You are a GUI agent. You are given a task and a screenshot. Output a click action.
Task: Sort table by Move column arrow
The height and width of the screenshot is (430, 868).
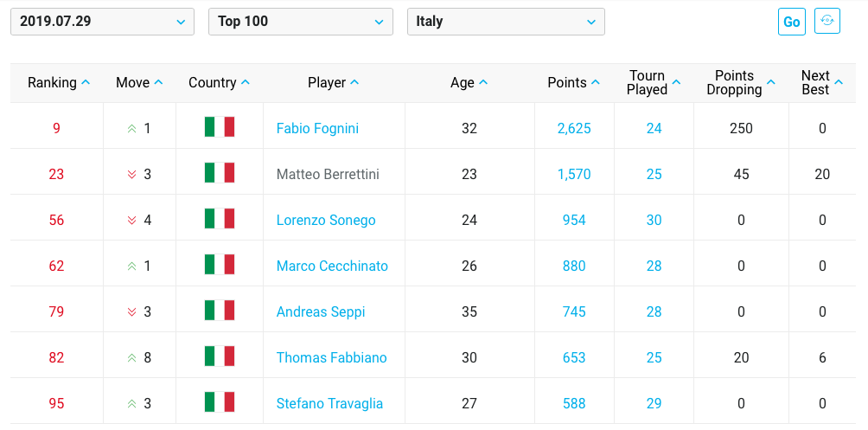click(158, 82)
